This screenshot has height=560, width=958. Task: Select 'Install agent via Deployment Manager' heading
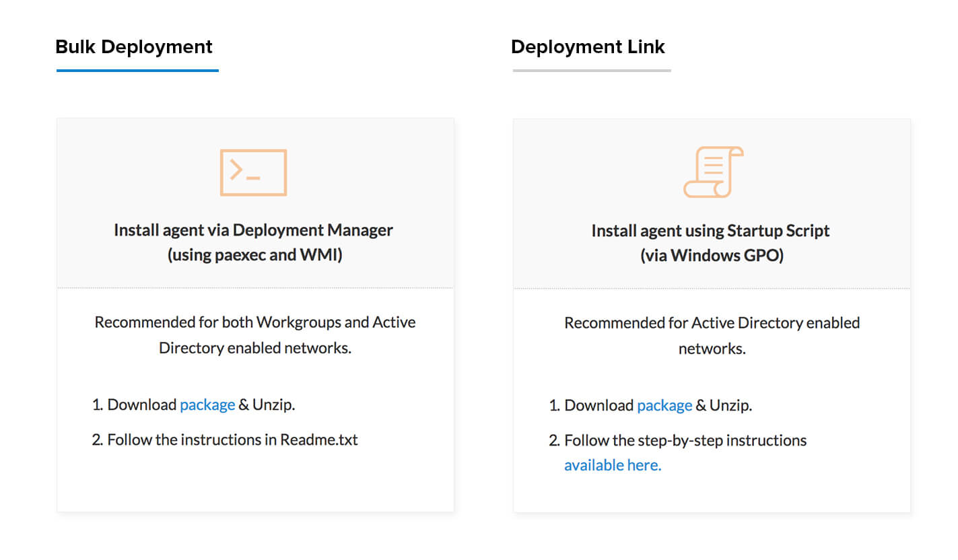pos(253,230)
